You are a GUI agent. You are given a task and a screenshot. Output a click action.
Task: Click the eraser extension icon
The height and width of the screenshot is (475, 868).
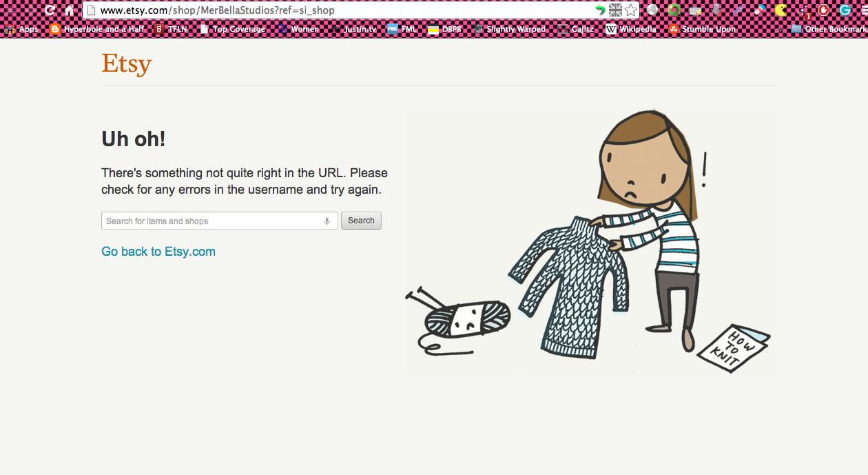(x=759, y=10)
